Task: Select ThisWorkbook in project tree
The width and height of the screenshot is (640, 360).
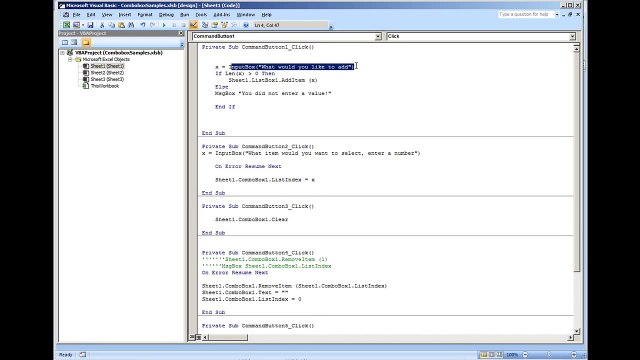Action: tap(105, 86)
